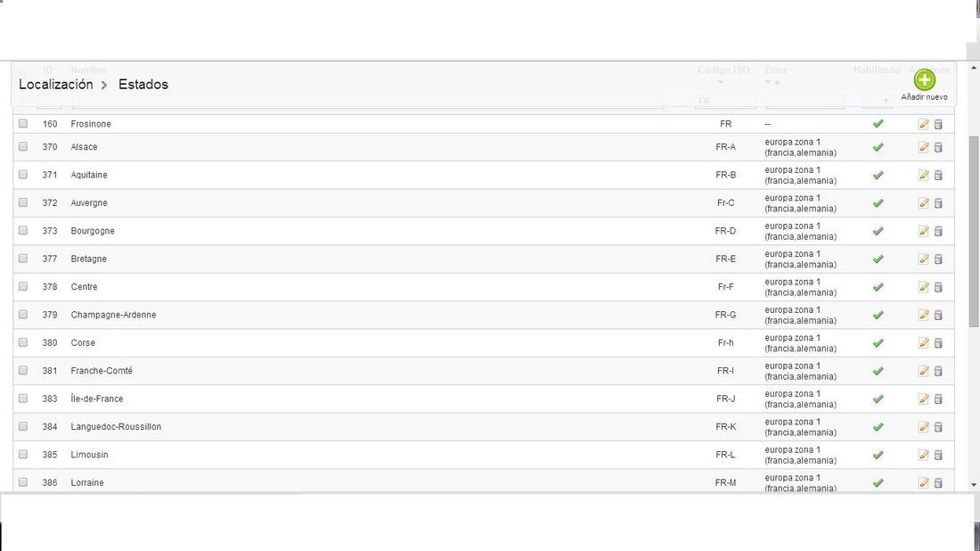Select the checkbox for Bourgogne row
This screenshot has height=551, width=980.
click(23, 230)
